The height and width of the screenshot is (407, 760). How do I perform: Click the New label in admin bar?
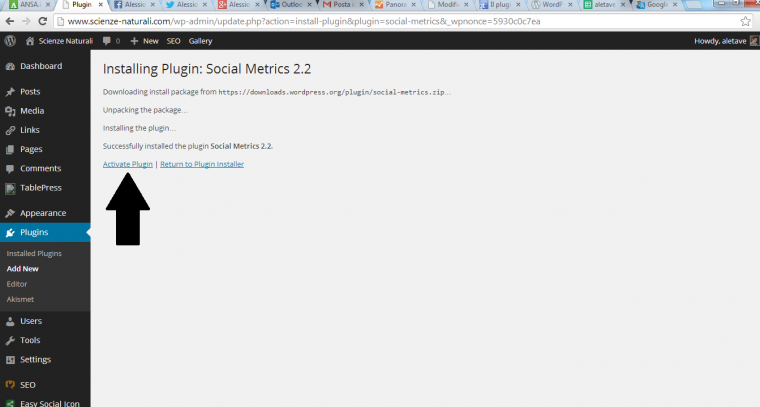[151, 41]
